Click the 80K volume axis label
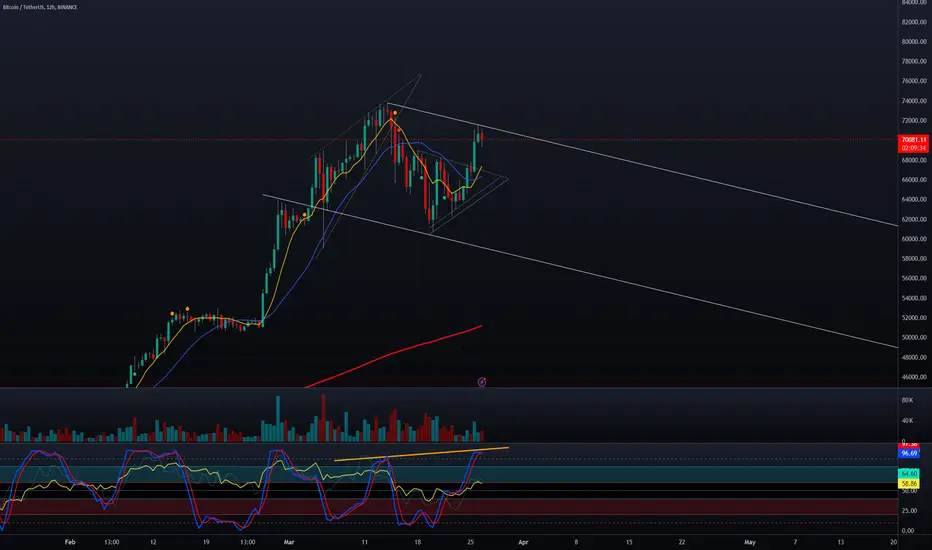Image resolution: width=932 pixels, height=550 pixels. click(x=907, y=400)
